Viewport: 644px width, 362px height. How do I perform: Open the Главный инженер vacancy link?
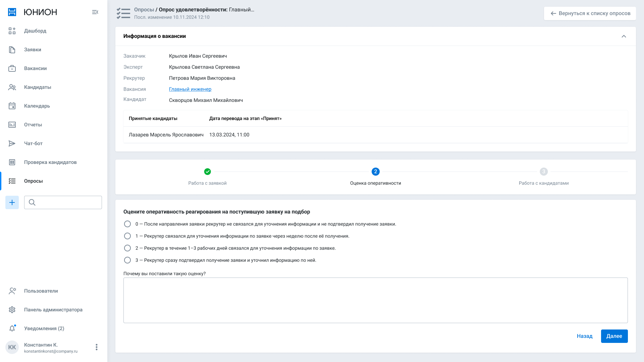pyautogui.click(x=190, y=89)
